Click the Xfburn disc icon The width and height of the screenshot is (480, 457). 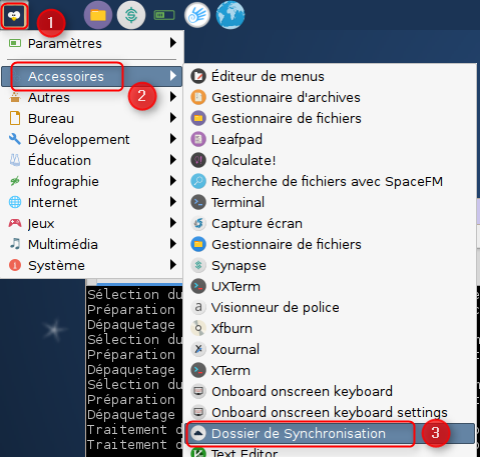point(198,328)
